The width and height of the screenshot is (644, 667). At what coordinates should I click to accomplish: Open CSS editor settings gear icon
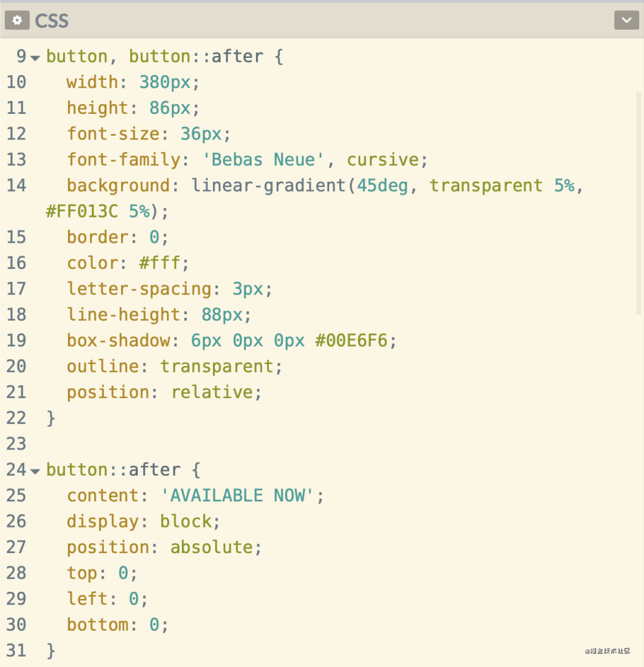pyautogui.click(x=17, y=20)
